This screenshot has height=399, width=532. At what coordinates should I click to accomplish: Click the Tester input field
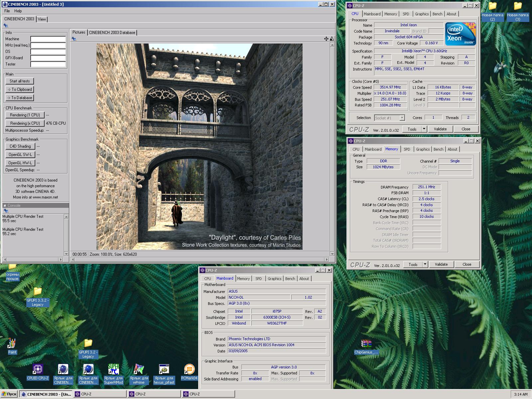tap(48, 64)
